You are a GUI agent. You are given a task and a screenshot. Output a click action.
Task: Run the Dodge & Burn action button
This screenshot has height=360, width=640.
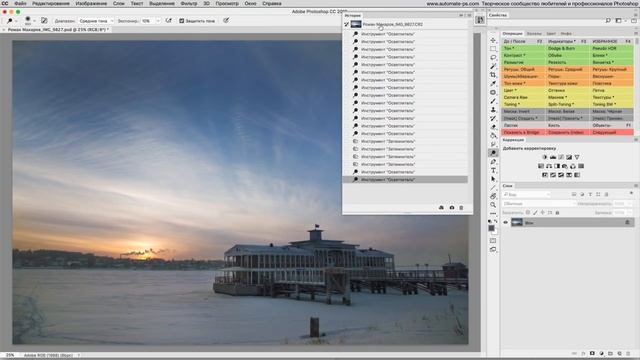point(567,48)
